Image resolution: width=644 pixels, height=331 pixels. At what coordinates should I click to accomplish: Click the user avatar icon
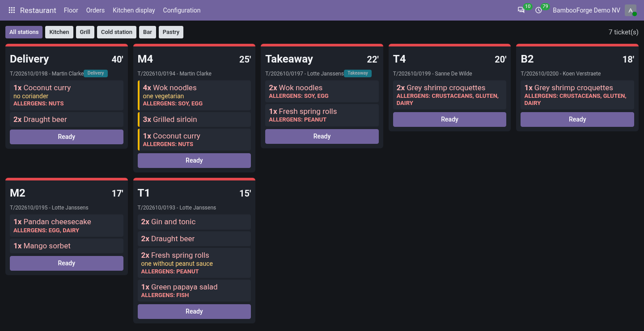click(631, 10)
